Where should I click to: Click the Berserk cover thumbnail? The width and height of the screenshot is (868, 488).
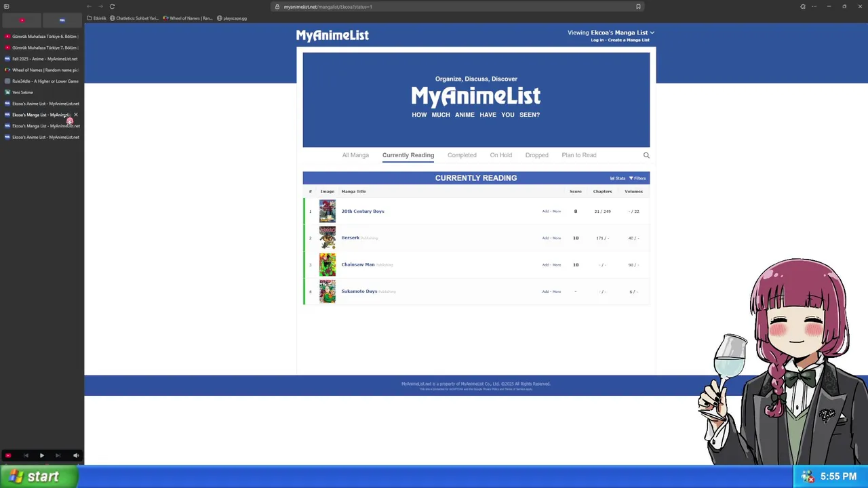click(x=328, y=238)
